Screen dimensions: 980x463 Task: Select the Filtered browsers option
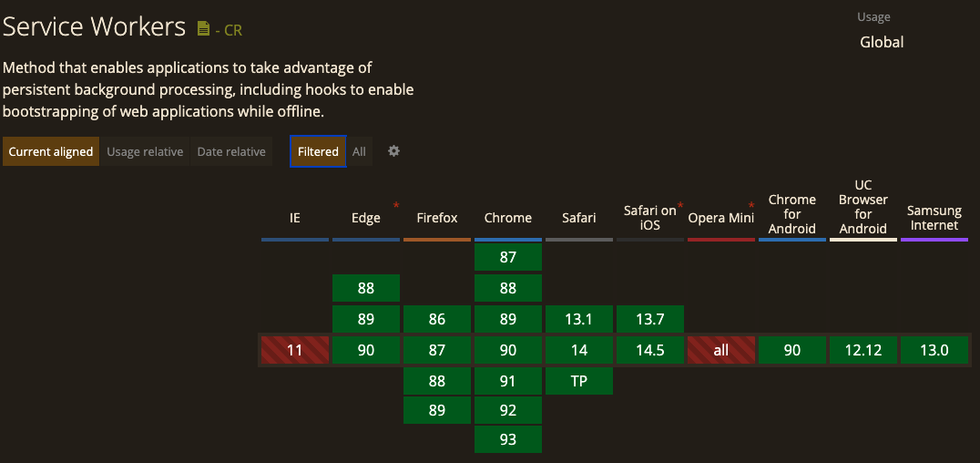tap(318, 152)
